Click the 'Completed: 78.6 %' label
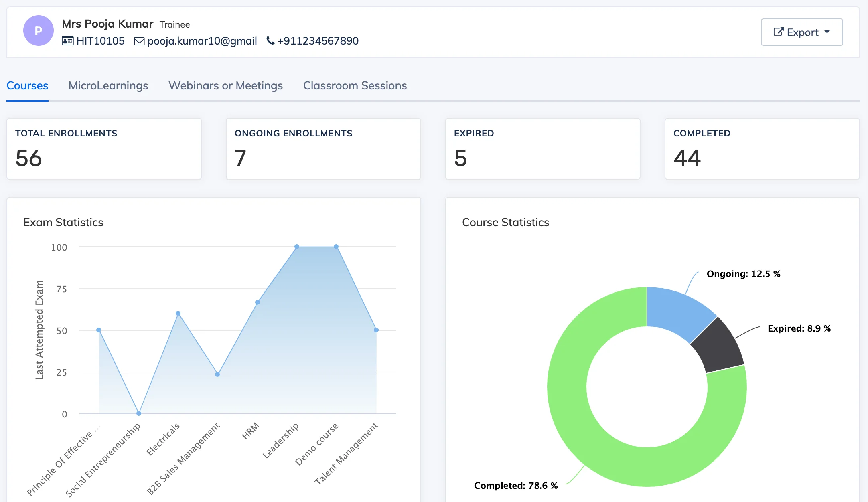 tap(516, 486)
